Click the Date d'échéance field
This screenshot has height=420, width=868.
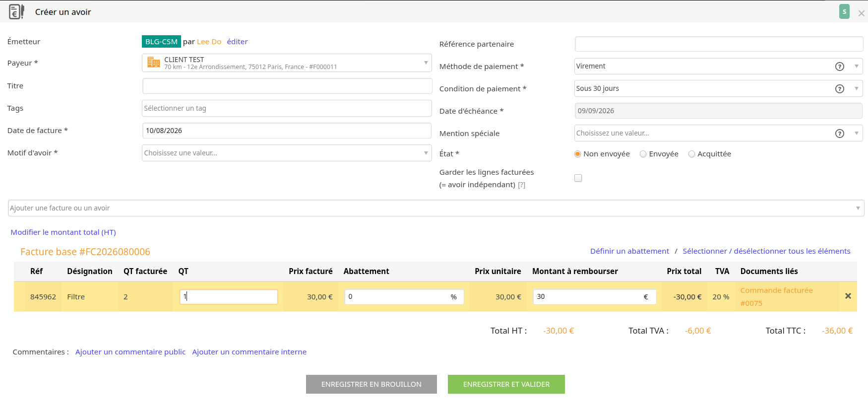pos(719,111)
